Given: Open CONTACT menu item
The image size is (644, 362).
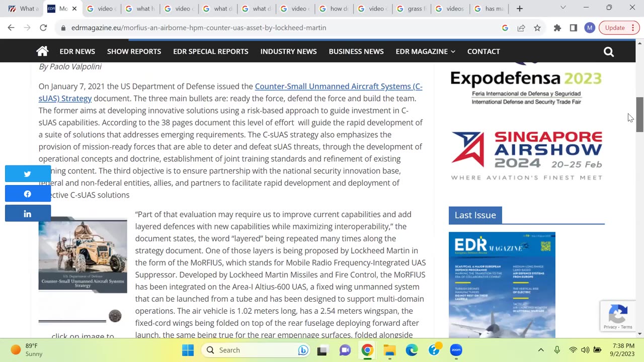Looking at the screenshot, I should pos(484,51).
